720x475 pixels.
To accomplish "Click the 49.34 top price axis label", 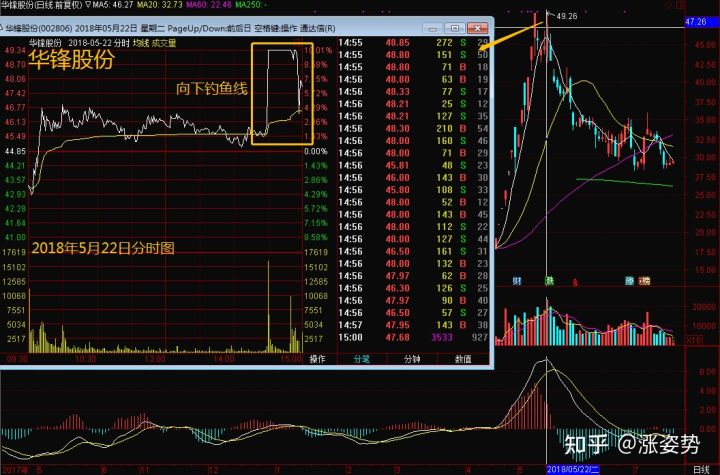I will tap(15, 50).
